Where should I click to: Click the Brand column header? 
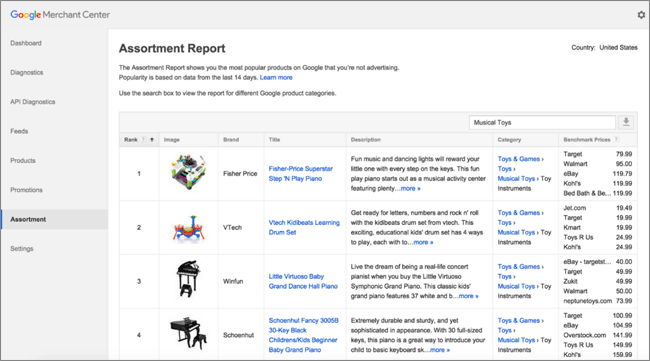231,140
